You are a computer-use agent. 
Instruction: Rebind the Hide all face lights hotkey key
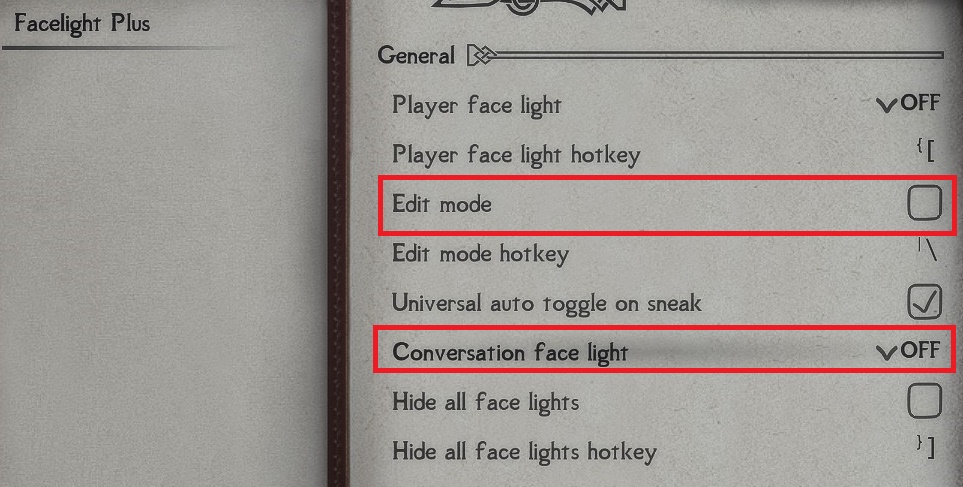[x=926, y=447]
